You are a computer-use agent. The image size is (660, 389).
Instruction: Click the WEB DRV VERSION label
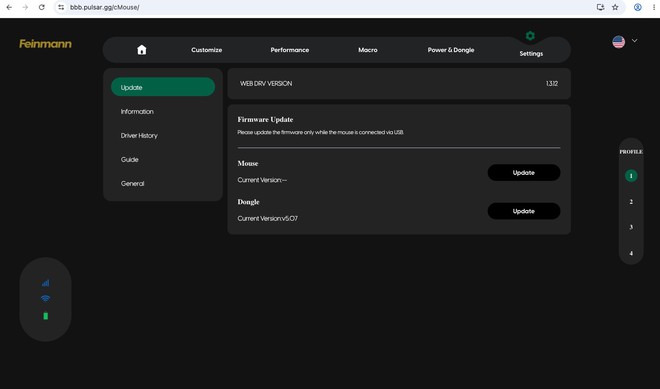tap(266, 83)
